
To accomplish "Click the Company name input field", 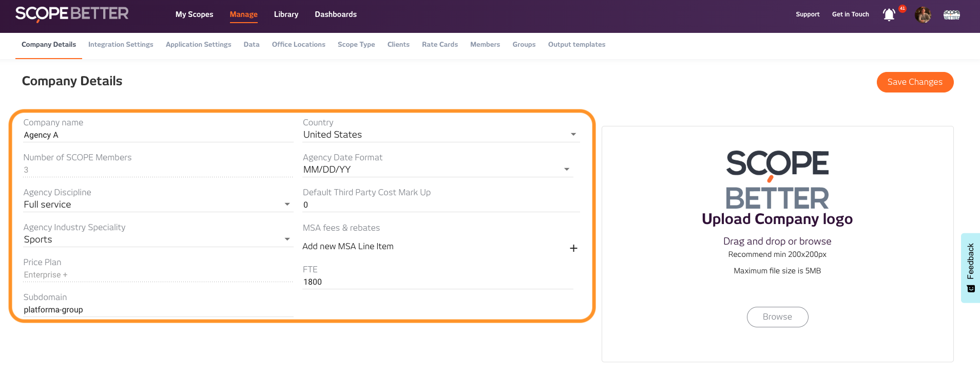I will (158, 135).
